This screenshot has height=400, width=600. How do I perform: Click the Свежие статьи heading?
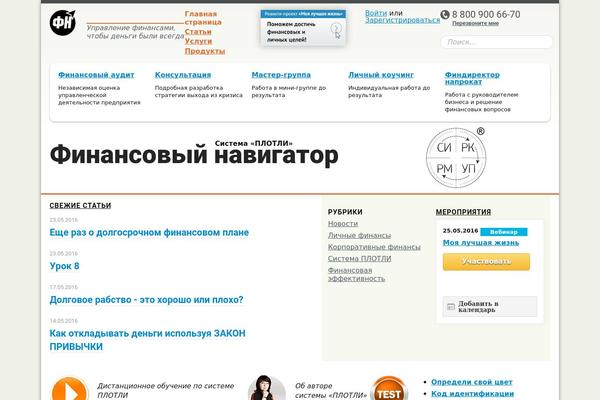pyautogui.click(x=80, y=206)
